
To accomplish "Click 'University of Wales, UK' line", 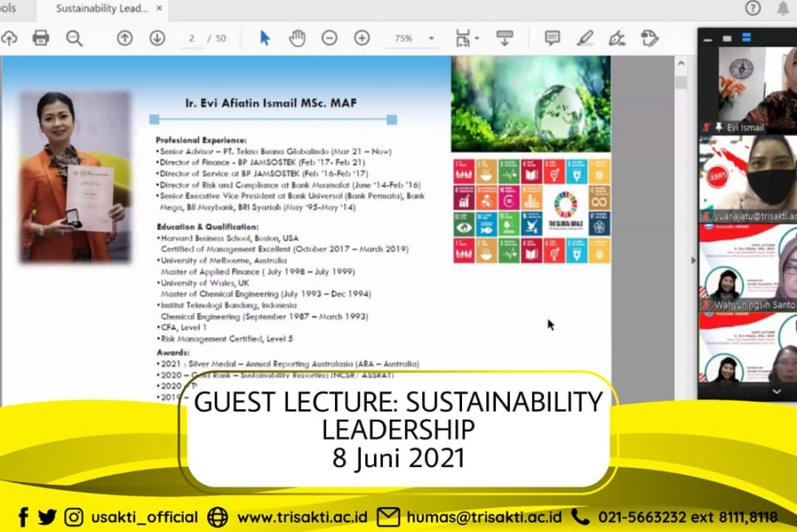I will pos(203,283).
